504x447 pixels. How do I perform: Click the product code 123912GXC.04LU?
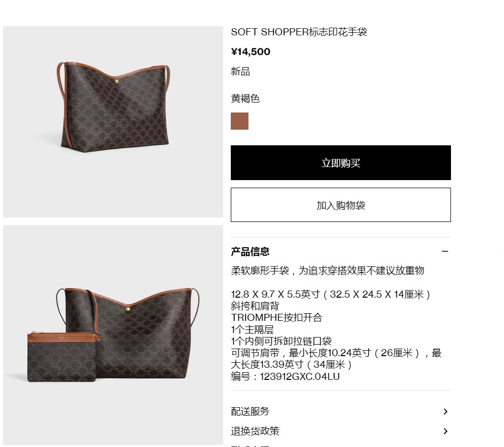click(x=299, y=376)
